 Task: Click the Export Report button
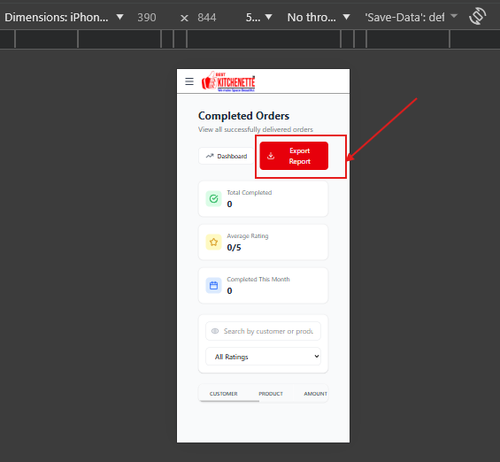(x=294, y=156)
